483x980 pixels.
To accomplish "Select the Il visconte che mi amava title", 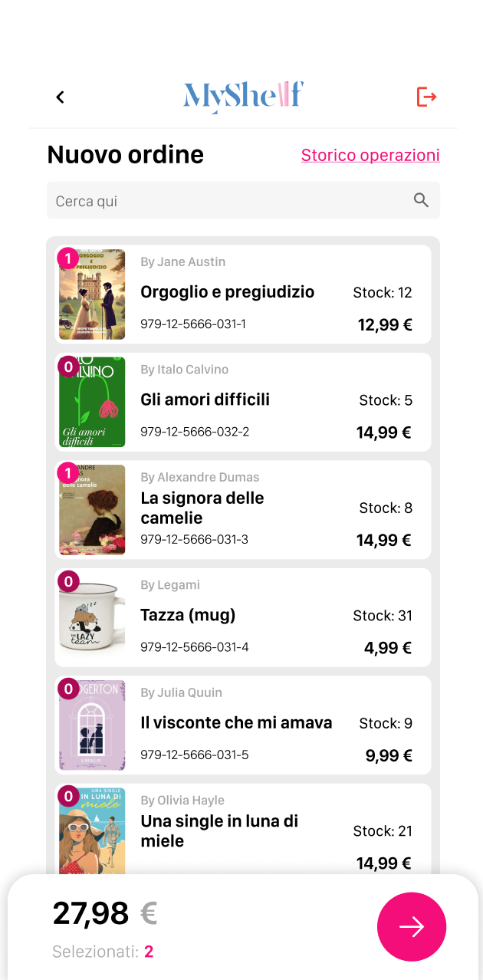I will 236,722.
